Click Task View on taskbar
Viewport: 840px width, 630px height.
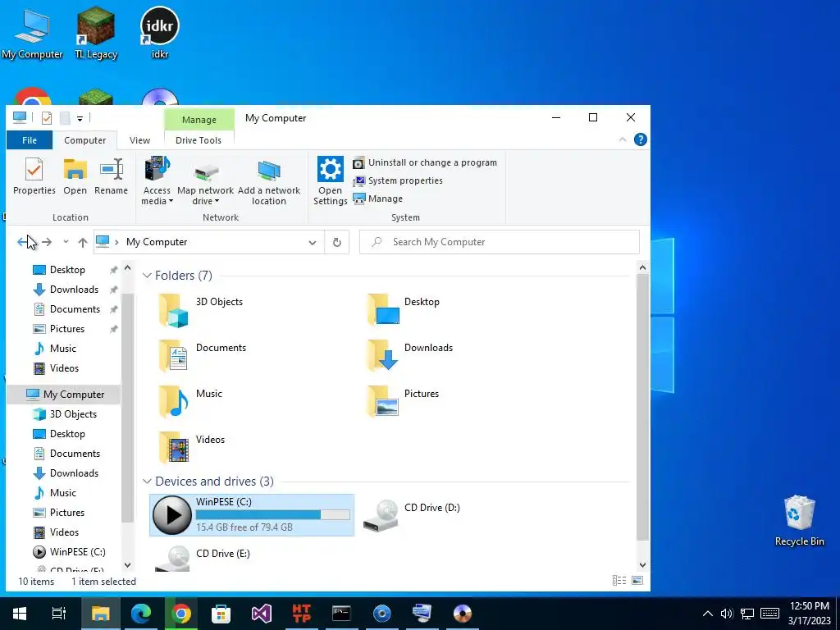pos(59,613)
